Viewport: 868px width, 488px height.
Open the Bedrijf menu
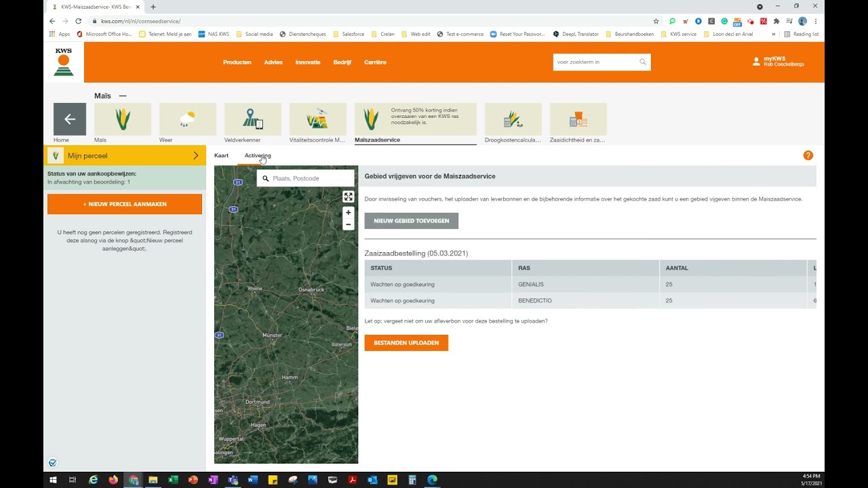(x=342, y=62)
